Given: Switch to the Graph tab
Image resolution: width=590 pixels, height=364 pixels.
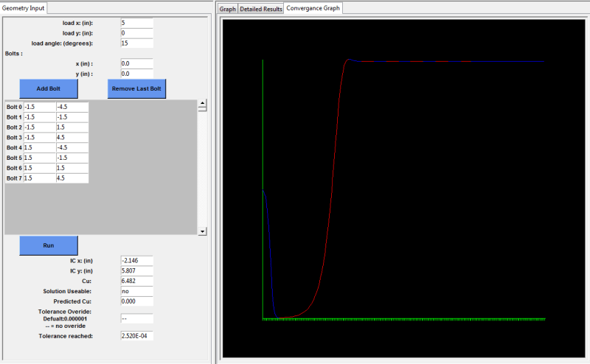Looking at the screenshot, I should pos(228,9).
